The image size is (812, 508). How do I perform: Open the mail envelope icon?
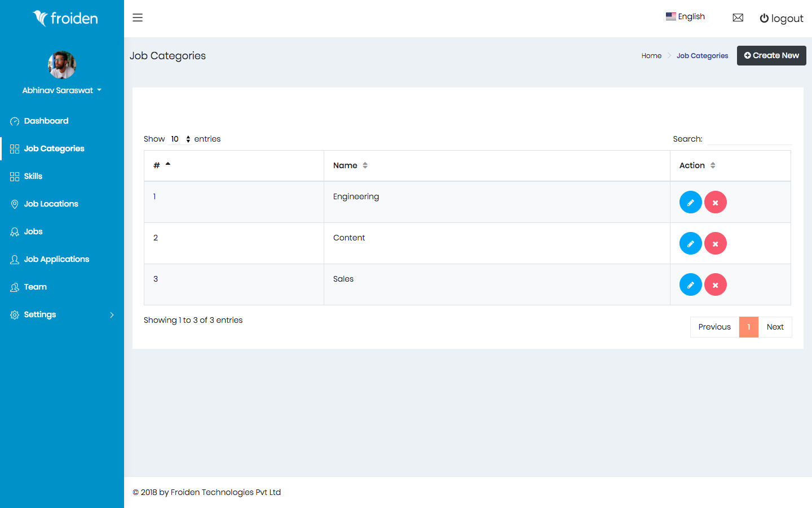(x=738, y=18)
